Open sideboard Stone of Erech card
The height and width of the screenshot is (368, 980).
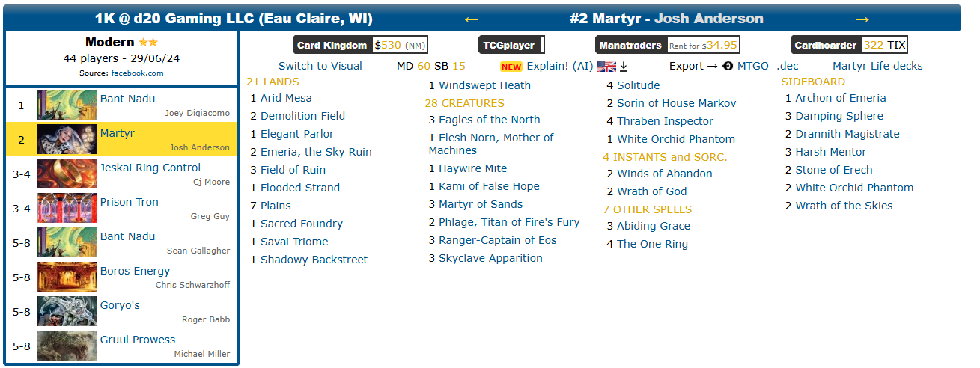[x=834, y=170]
